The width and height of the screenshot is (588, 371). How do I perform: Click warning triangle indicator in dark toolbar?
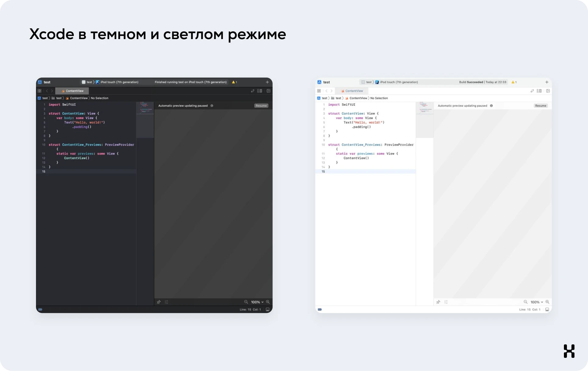tap(234, 82)
